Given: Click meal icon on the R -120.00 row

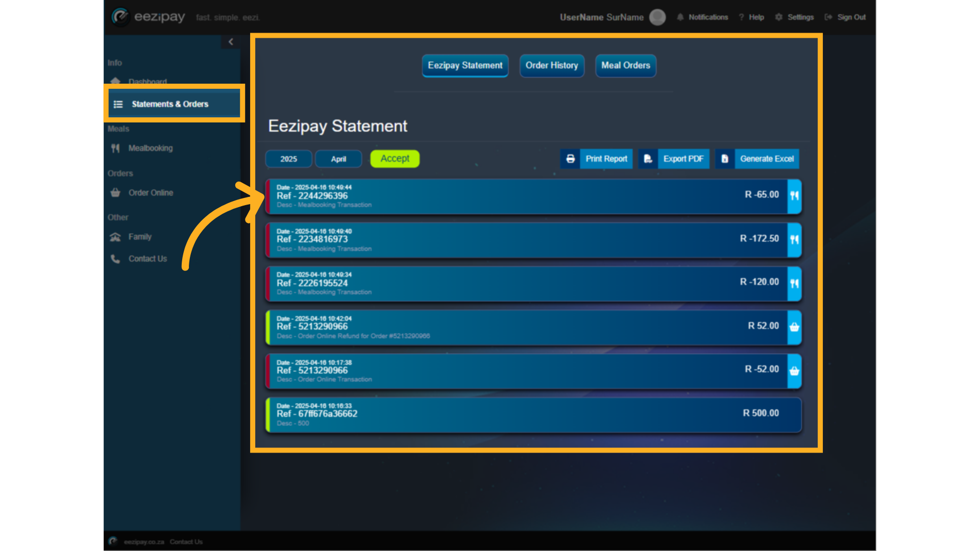Looking at the screenshot, I should 795,283.
